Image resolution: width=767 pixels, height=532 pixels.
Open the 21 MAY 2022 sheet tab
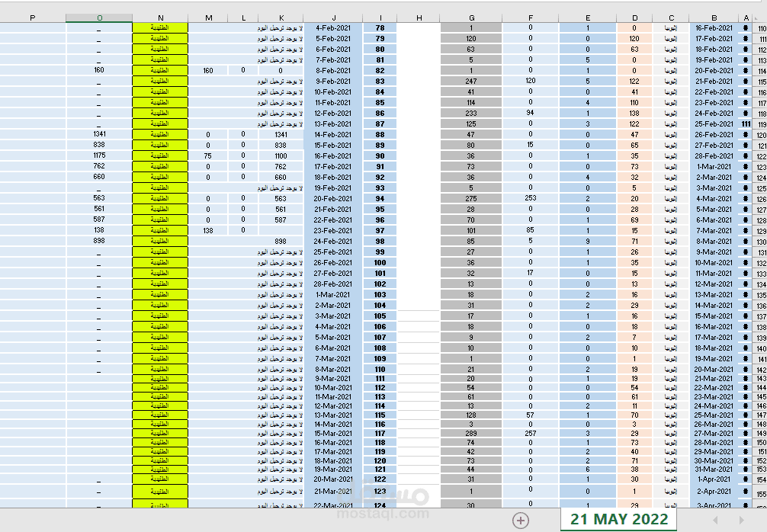coord(619,519)
